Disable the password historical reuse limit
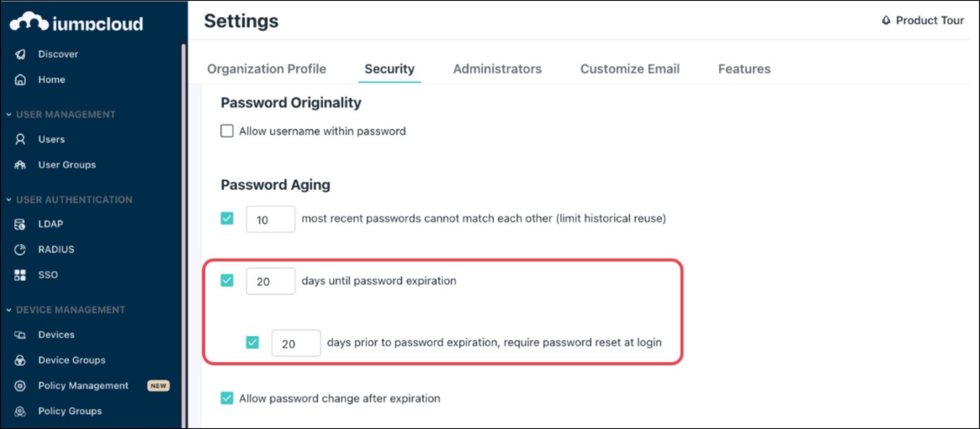 pos(226,218)
